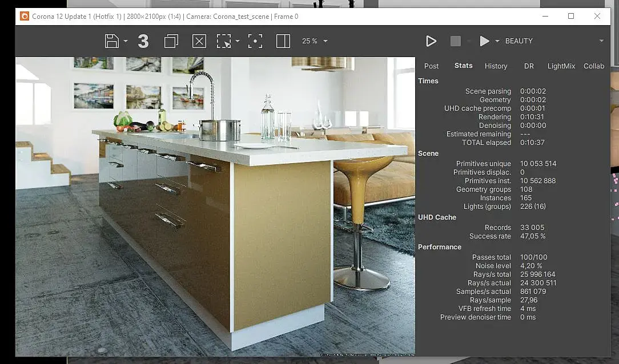Toggle the A/B comparison split view icon

coord(283,41)
